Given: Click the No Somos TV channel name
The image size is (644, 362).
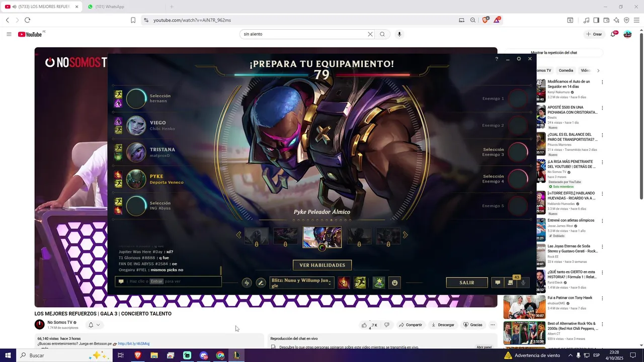Looking at the screenshot, I should click(x=60, y=322).
